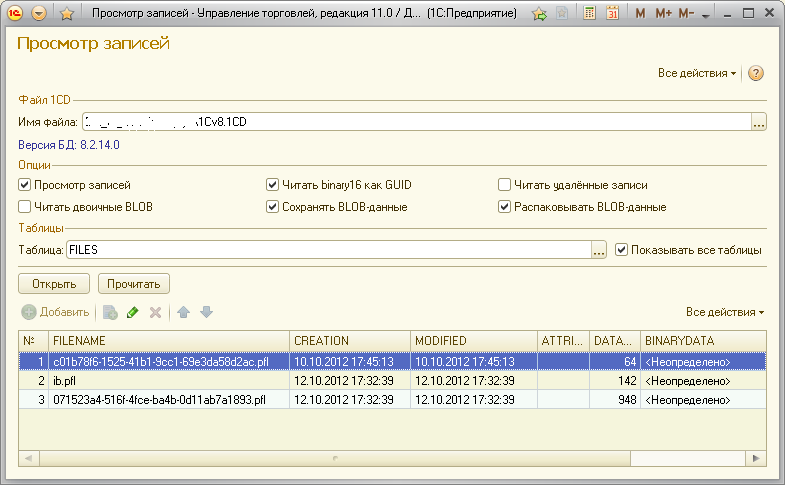
Task: Enable Читать двоичные BLOB checkbox
Action: point(25,207)
